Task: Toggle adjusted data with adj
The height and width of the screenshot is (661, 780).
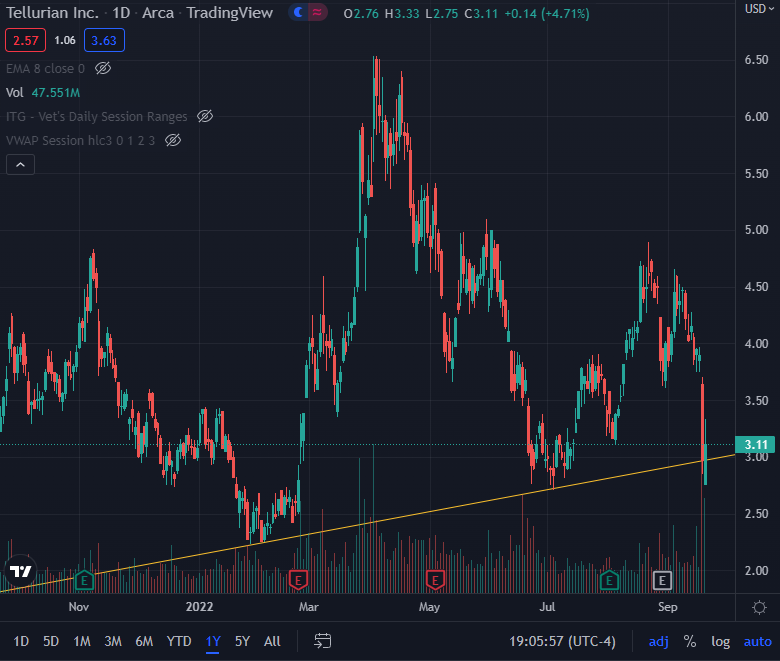Action: pyautogui.click(x=658, y=641)
